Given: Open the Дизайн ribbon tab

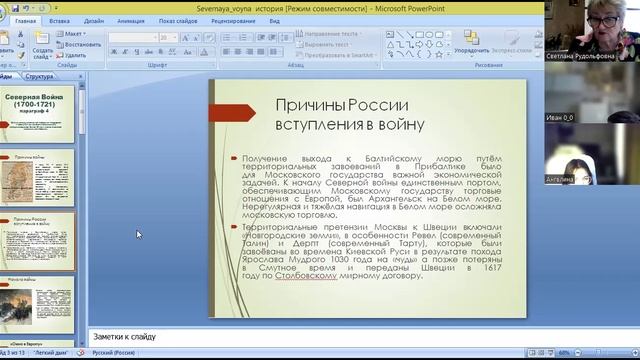Looking at the screenshot, I should 94,21.
